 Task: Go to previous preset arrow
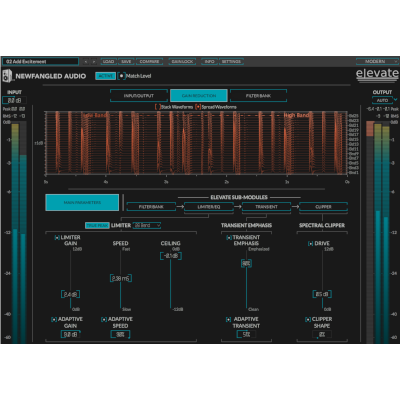[86, 62]
